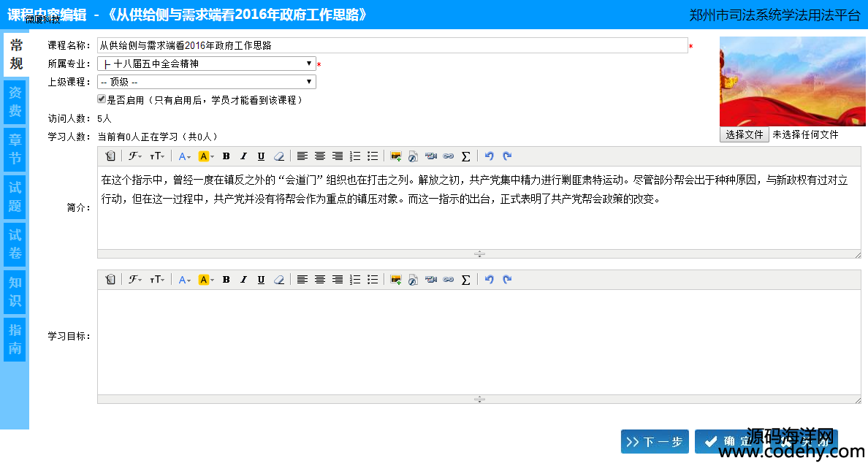The image size is (868, 466).
Task: Switch to the 知识 tab
Action: click(15, 291)
